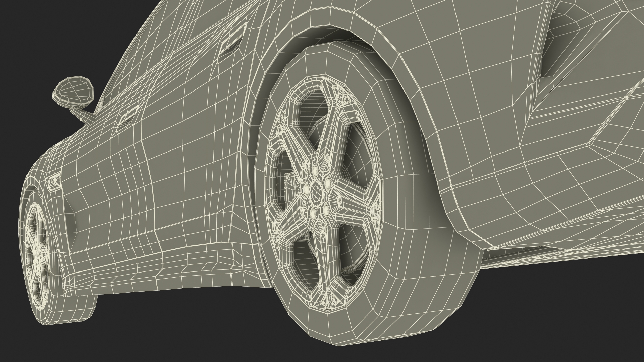
Task: Click the side mirror head
Action: pos(73,91)
